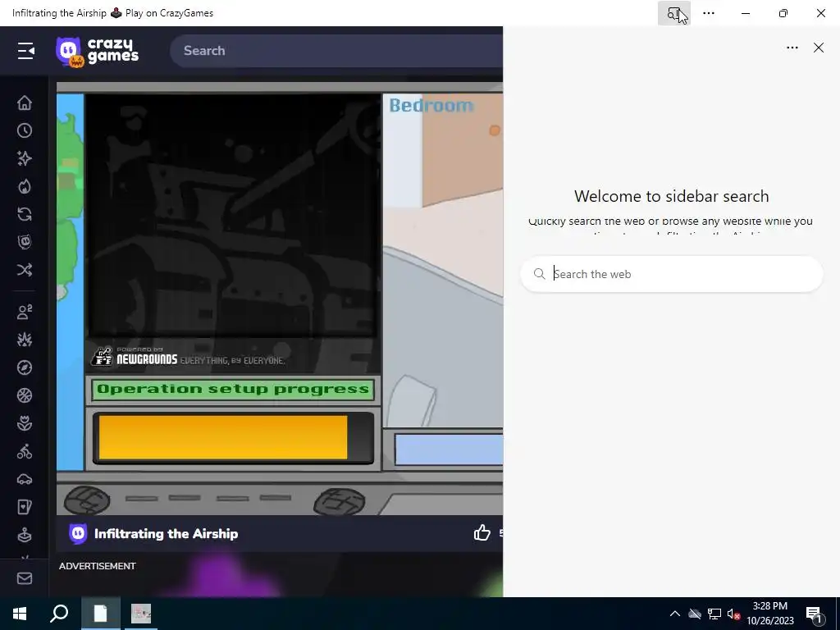Open Trending games flame icon
This screenshot has width=840, height=630.
click(x=24, y=186)
